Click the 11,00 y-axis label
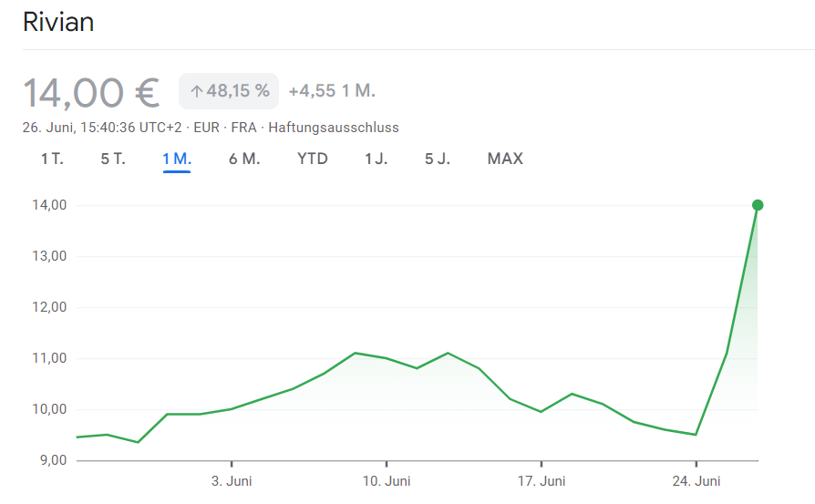This screenshot has width=815, height=504. (49, 358)
